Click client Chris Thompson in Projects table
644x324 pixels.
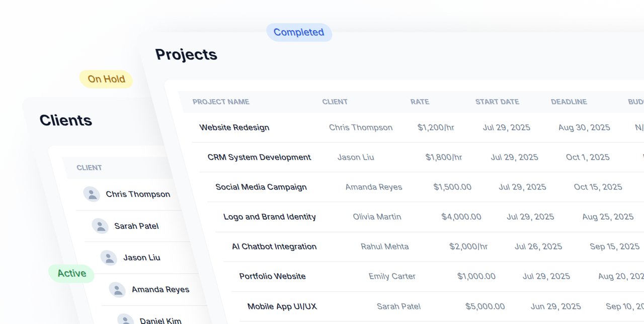point(361,127)
